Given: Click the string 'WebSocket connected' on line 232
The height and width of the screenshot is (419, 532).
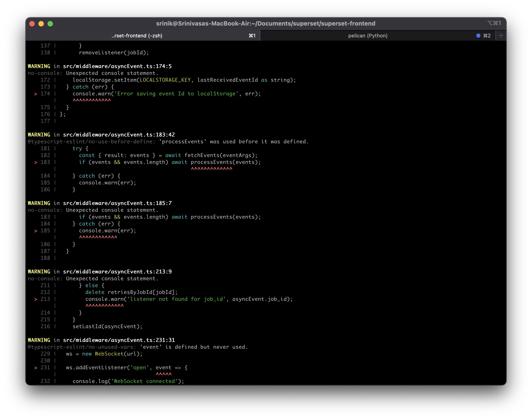Looking at the screenshot, I should pyautogui.click(x=144, y=381).
